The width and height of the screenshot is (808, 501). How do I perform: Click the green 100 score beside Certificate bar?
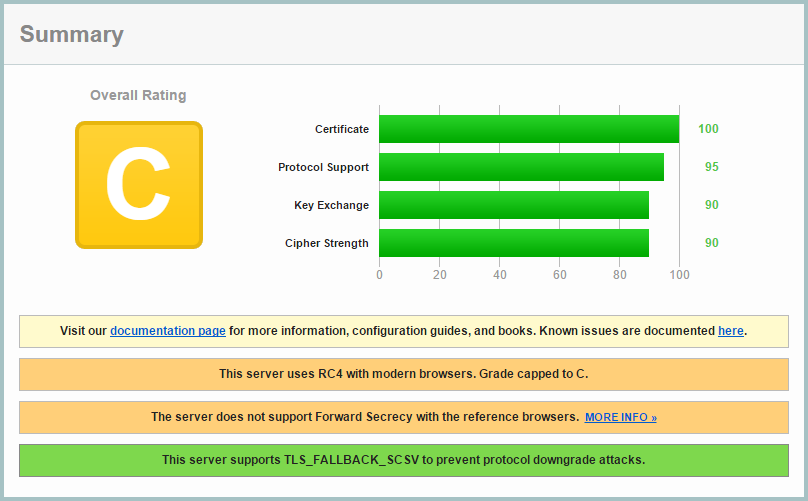708,129
